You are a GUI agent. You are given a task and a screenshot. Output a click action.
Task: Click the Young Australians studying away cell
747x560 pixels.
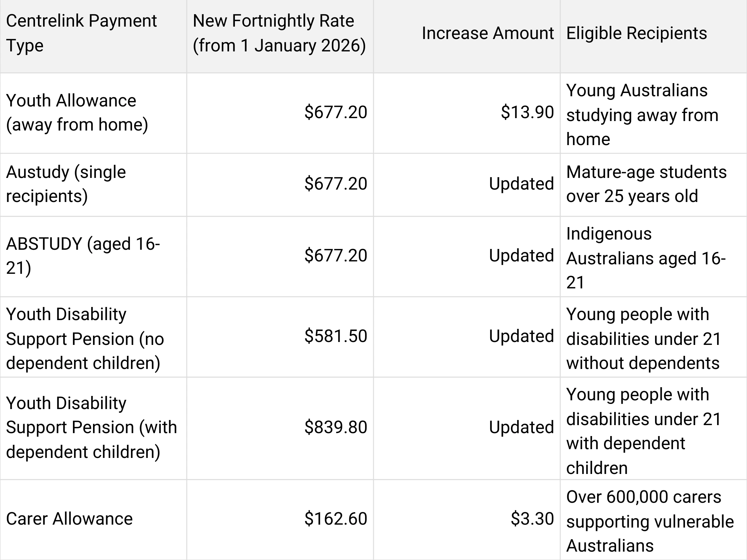point(642,115)
